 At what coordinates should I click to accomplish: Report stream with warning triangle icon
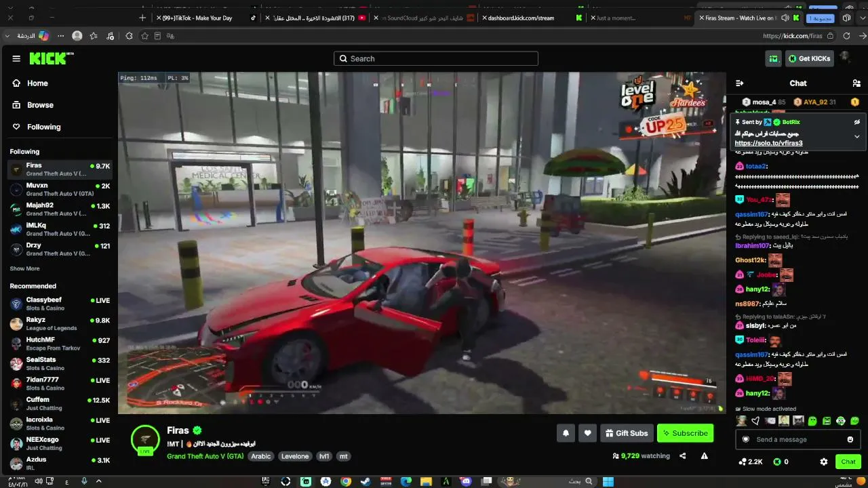705,456
